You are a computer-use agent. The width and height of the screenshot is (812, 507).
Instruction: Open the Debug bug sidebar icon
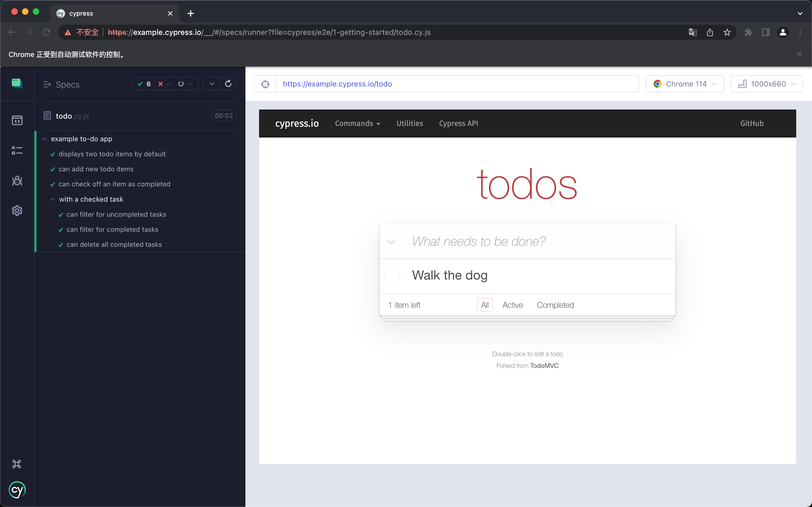coord(17,181)
